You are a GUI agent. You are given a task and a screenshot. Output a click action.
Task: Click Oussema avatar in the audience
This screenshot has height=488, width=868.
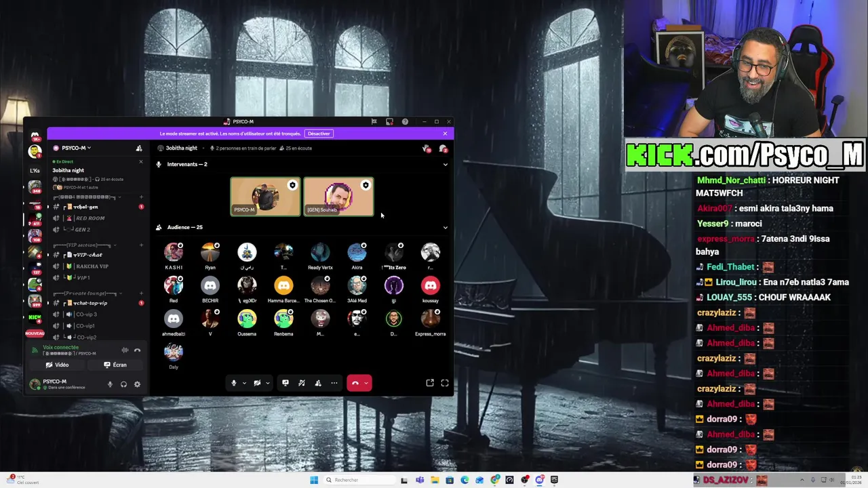(x=247, y=319)
